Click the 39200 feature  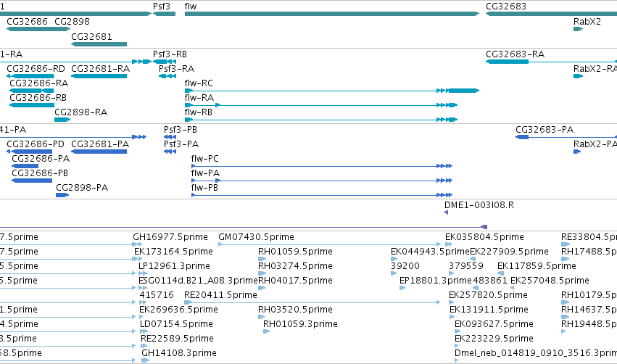click(x=394, y=273)
